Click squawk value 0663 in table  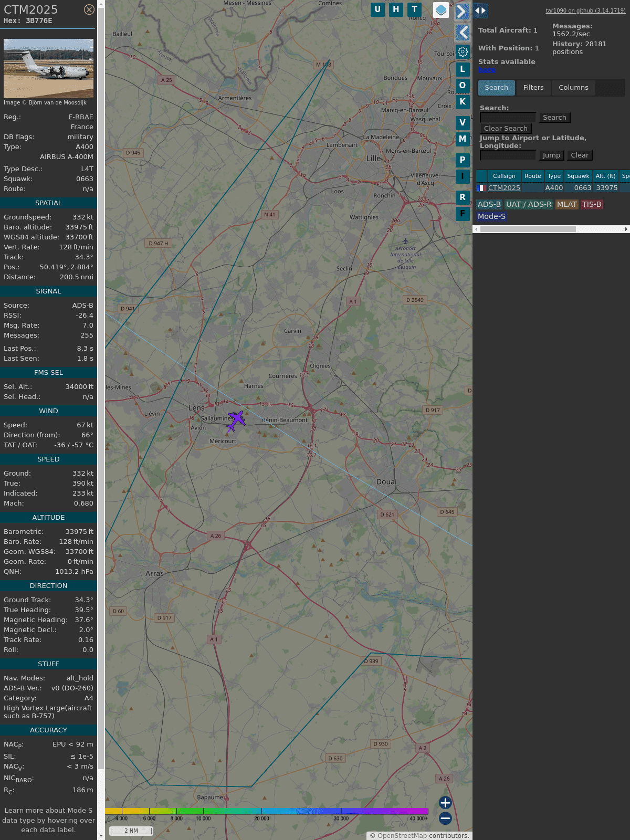coord(583,188)
